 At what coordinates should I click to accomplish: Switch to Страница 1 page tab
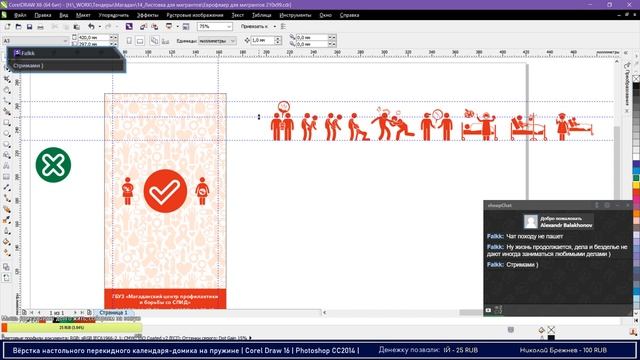[113, 313]
